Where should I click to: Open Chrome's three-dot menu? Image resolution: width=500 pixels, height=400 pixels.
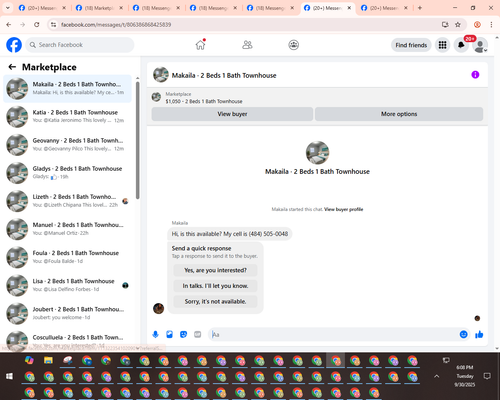(491, 25)
